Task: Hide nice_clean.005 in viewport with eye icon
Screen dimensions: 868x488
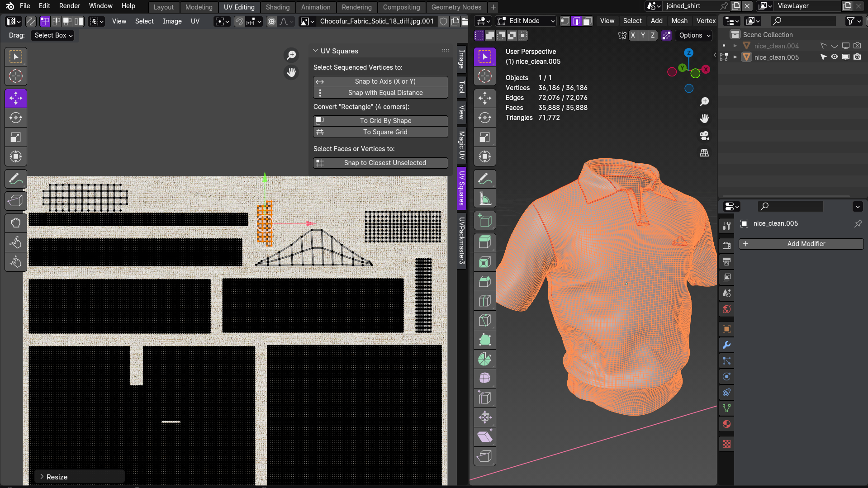Action: [x=835, y=57]
